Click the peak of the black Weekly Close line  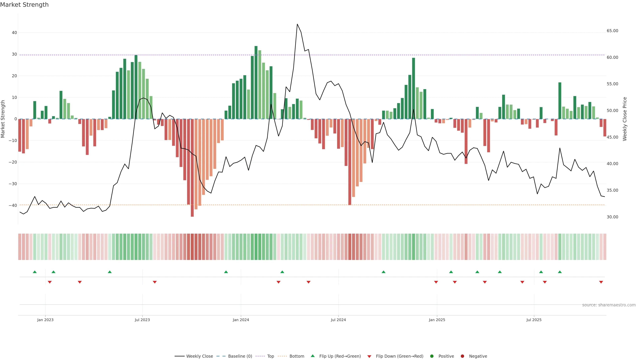pyautogui.click(x=297, y=24)
